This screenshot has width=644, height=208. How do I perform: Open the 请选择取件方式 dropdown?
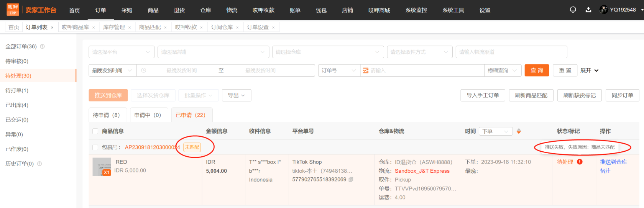pos(420,52)
